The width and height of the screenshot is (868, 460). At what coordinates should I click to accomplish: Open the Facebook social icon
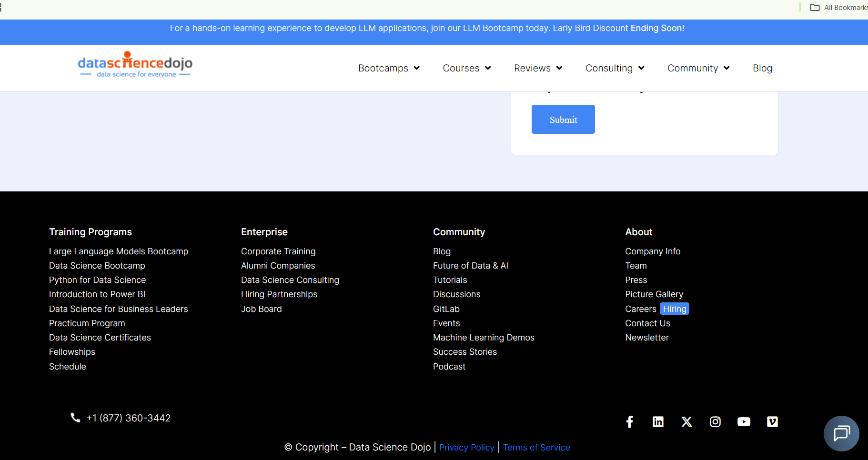629,422
